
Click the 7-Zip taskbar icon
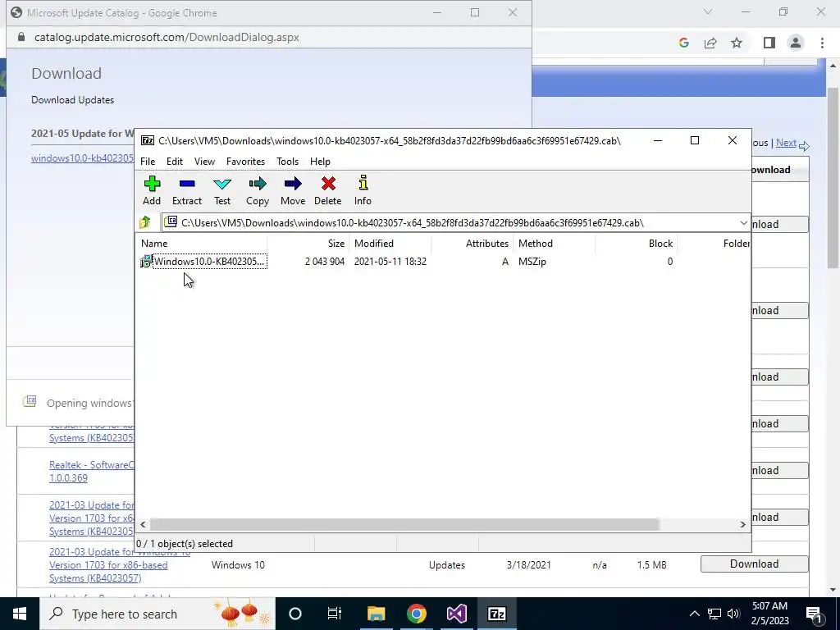coord(496,614)
